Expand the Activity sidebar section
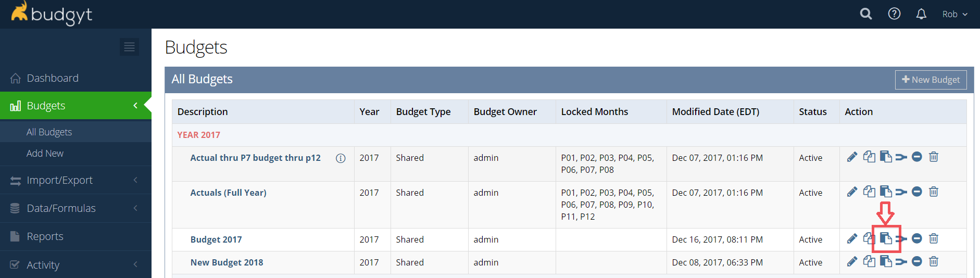 pyautogui.click(x=76, y=265)
